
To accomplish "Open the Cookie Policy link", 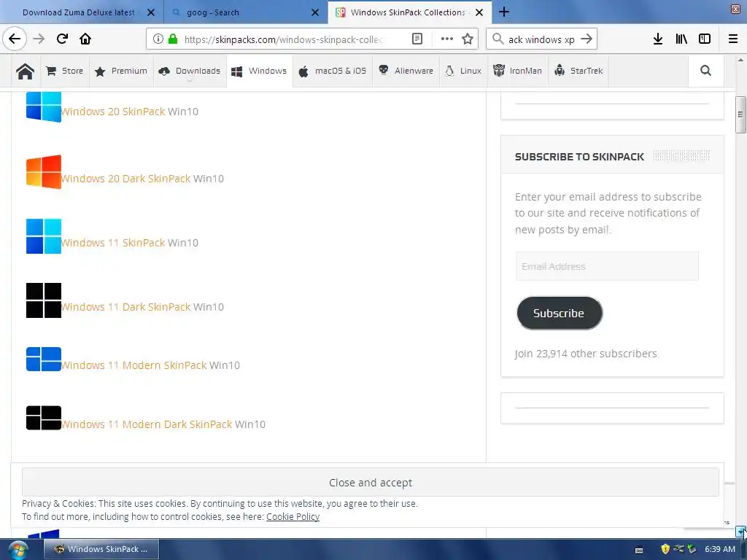I will (293, 517).
